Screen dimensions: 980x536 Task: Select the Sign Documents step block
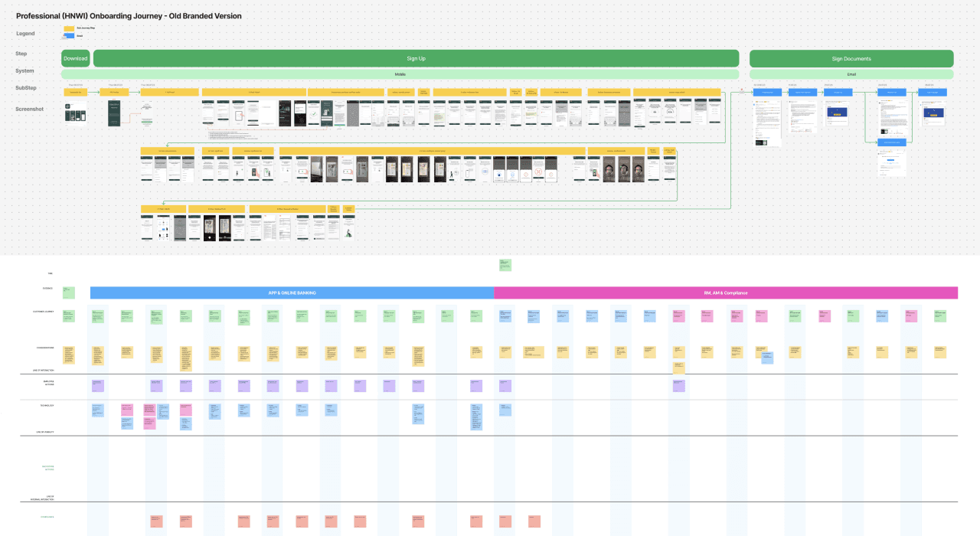pos(851,58)
